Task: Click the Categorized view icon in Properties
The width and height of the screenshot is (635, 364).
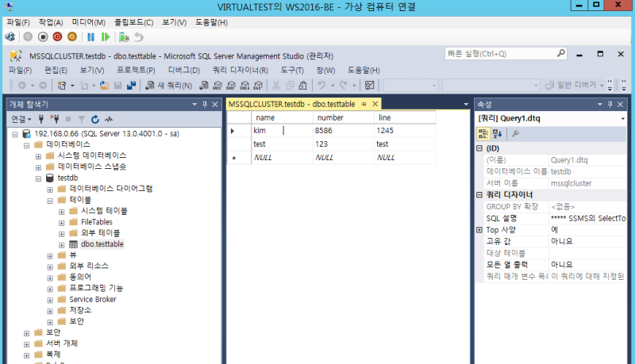Action: click(483, 134)
